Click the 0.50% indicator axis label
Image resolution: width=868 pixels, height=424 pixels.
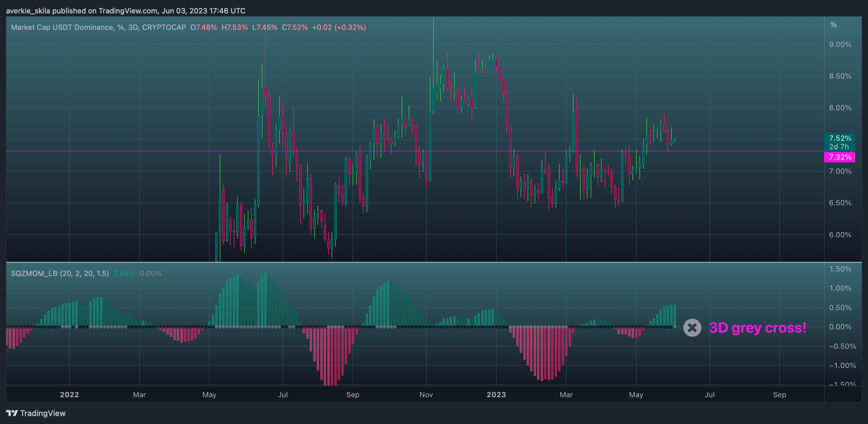tap(840, 307)
